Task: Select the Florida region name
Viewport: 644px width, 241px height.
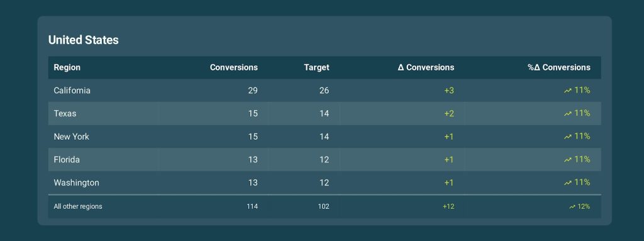Action: [67, 160]
